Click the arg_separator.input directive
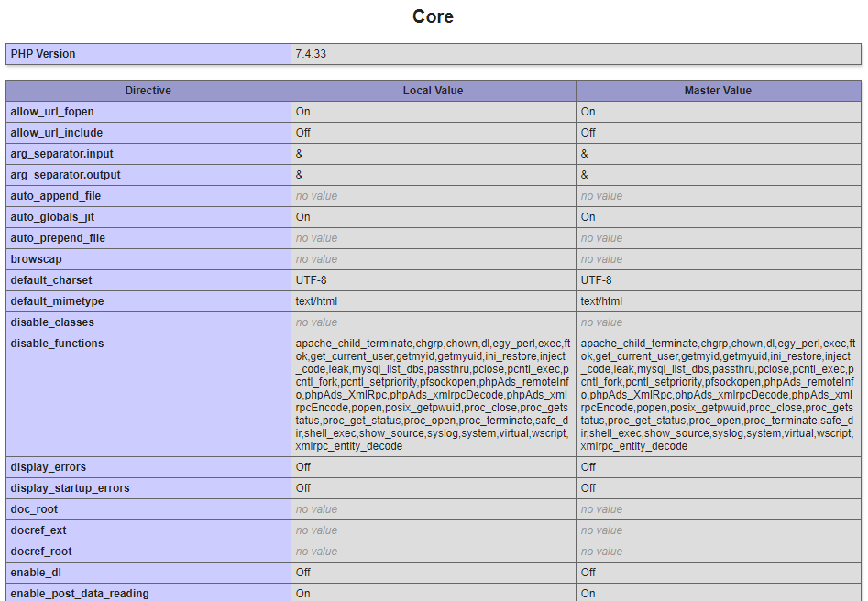Viewport: 868px width, 601px height. coord(62,154)
